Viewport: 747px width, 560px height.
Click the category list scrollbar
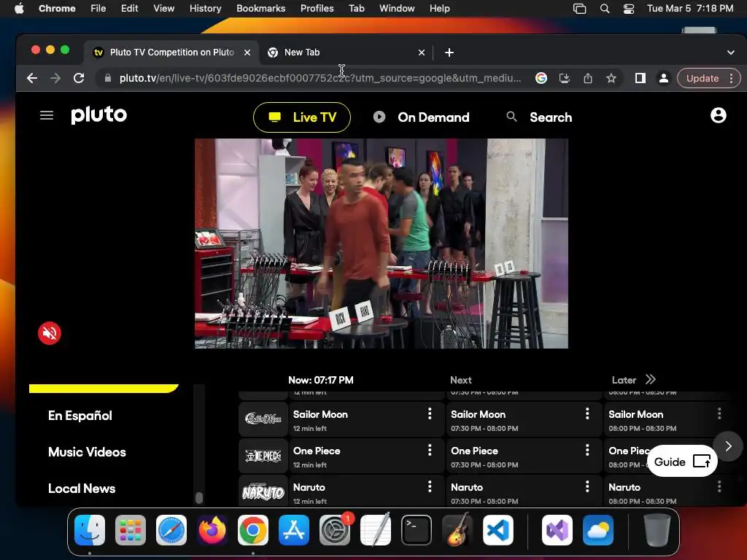point(199,497)
